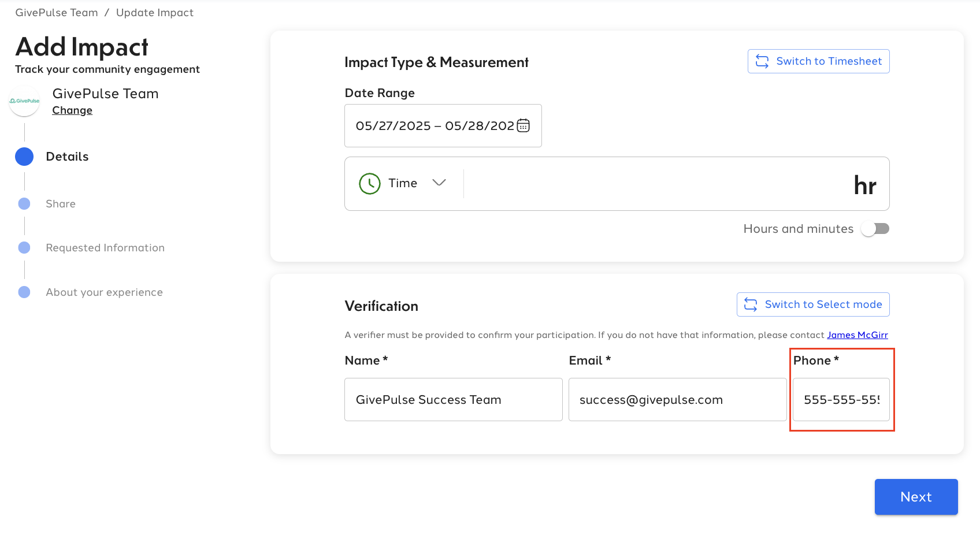
Task: Click the Change group link
Action: [x=72, y=110]
